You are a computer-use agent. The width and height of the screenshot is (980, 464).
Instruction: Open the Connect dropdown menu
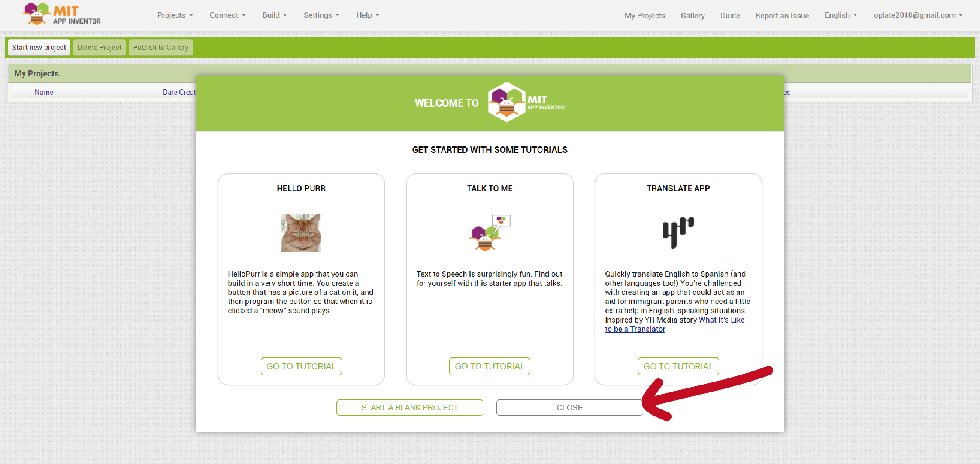click(x=227, y=15)
